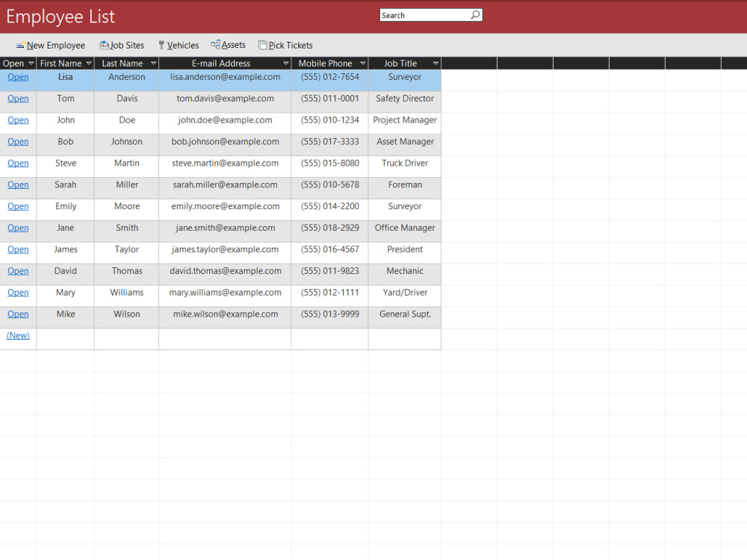The width and height of the screenshot is (747, 560).
Task: Open Jane Smith's record link
Action: 18,228
